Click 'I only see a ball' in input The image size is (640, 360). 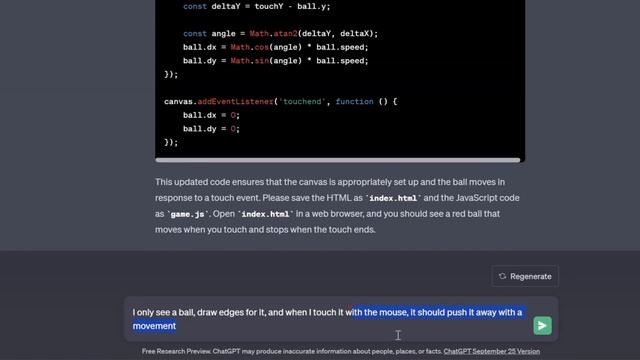(x=163, y=312)
